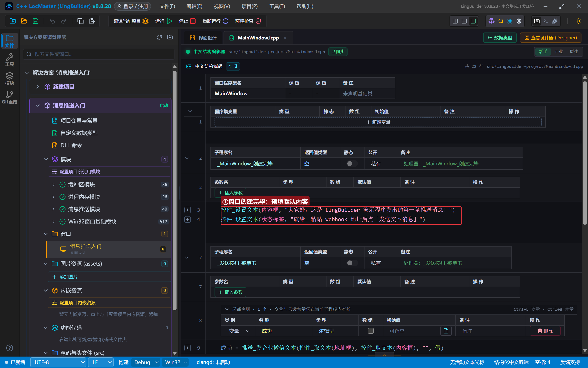Screen dimensions: 588x368
Task: Open initial value editor icon for 成功
Action: click(x=446, y=331)
